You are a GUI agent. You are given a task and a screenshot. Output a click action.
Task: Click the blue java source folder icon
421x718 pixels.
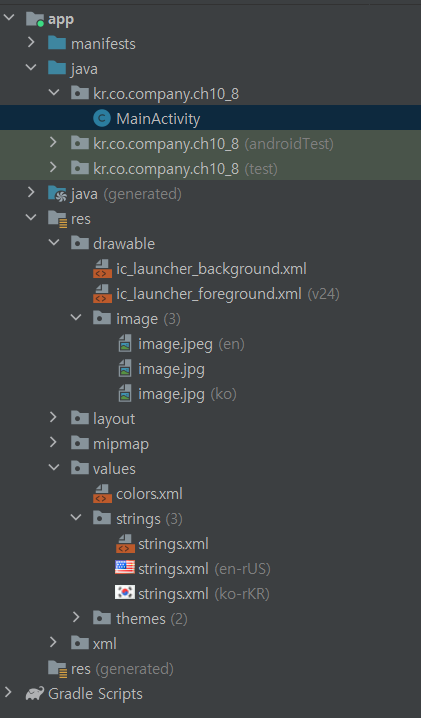click(57, 68)
